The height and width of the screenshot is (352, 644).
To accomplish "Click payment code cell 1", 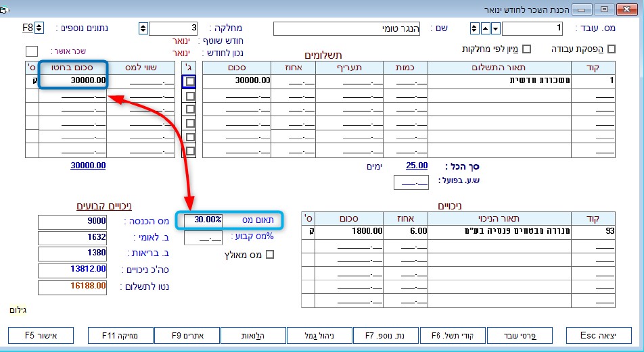I will 593,81.
